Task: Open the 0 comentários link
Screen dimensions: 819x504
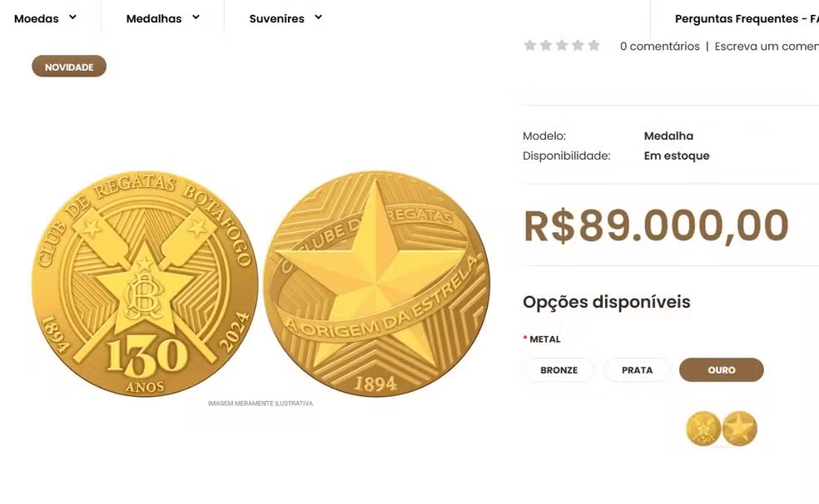Action: [x=659, y=47]
